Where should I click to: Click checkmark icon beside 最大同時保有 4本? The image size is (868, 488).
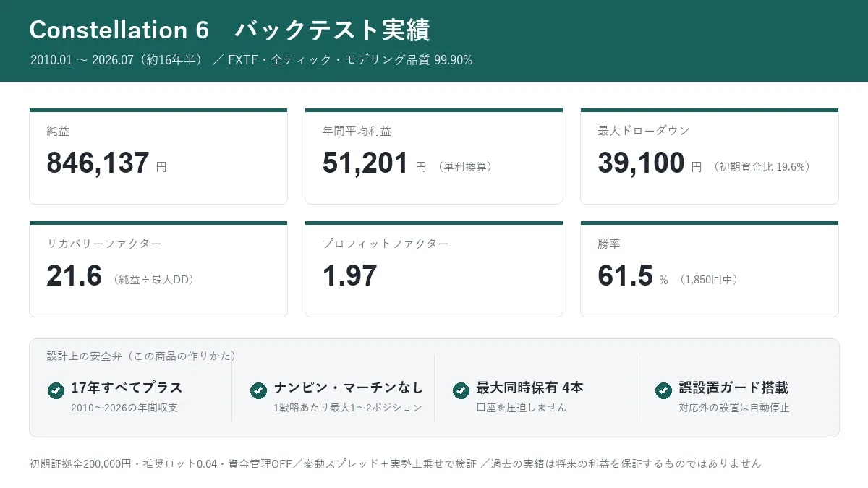tap(461, 390)
